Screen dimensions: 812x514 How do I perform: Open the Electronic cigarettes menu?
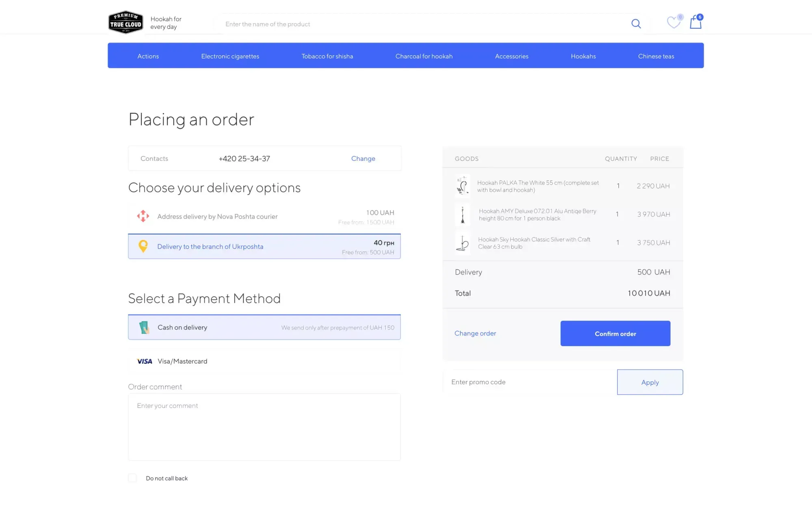click(x=230, y=56)
